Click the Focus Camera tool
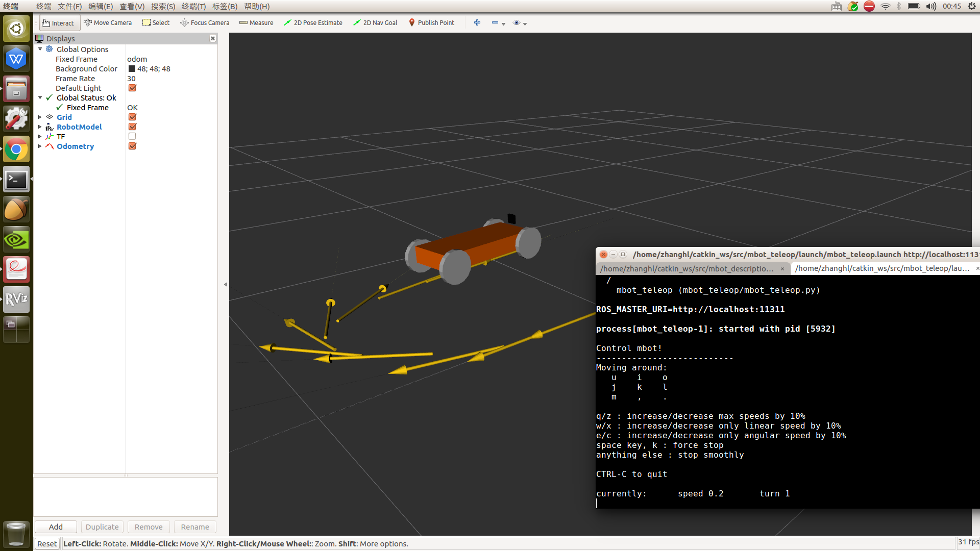This screenshot has width=980, height=551. click(205, 23)
